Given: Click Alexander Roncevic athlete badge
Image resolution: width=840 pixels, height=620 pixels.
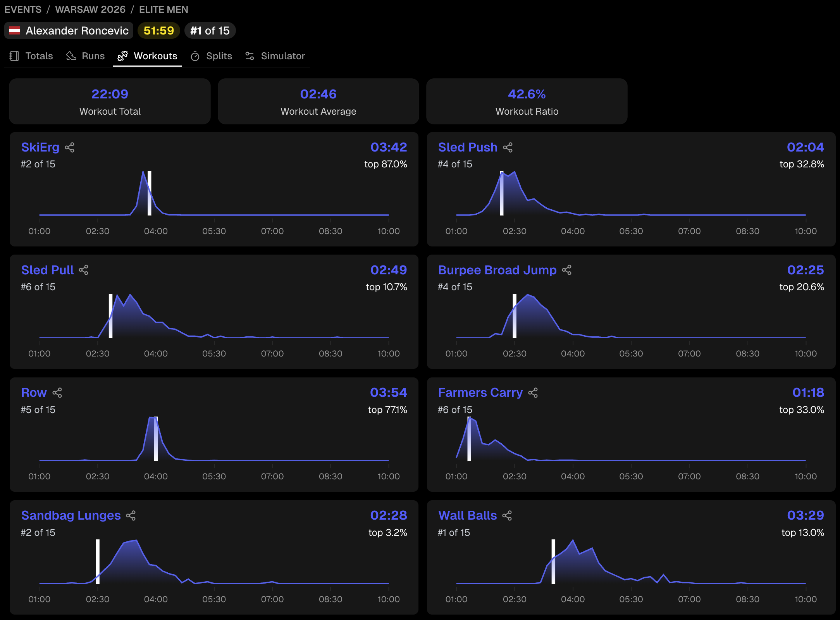Looking at the screenshot, I should (69, 31).
